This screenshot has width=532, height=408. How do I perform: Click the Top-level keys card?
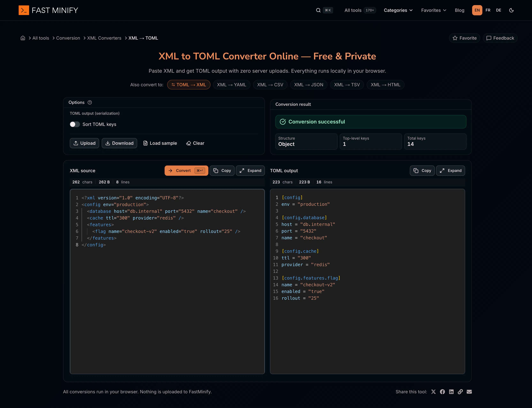tap(371, 141)
